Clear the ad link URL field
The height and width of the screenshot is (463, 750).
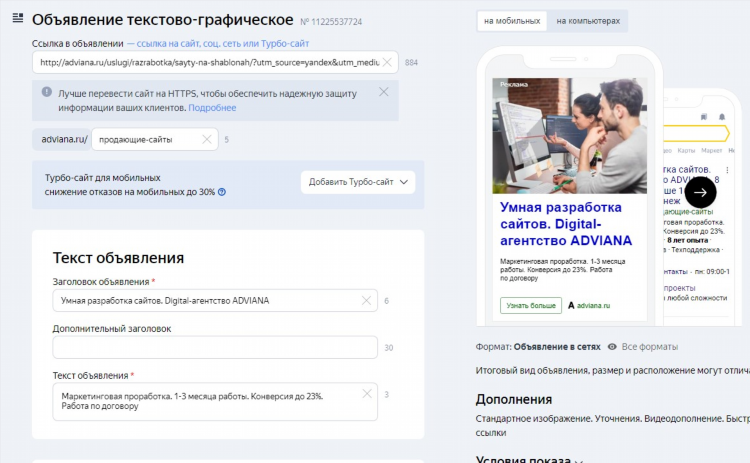tap(387, 62)
